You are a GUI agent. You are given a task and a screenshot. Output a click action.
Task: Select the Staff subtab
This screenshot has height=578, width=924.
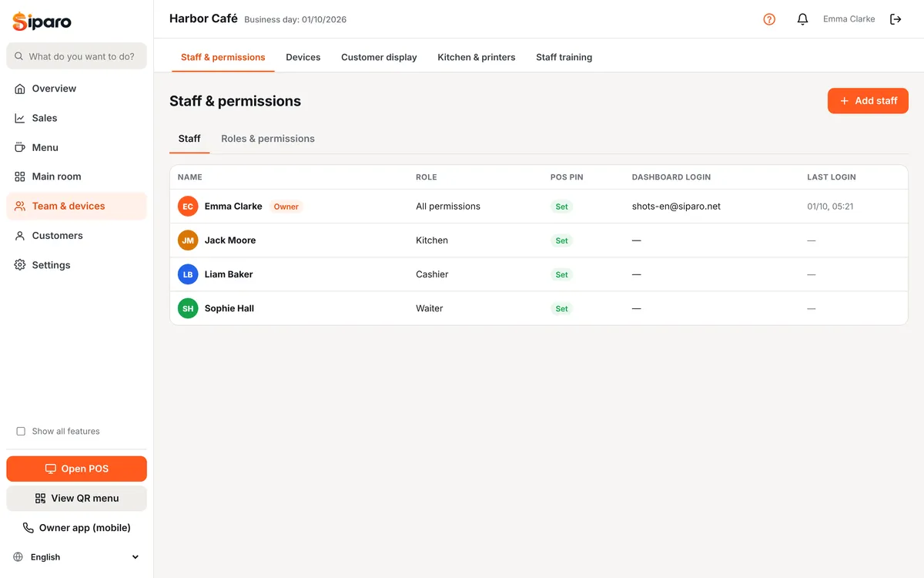point(189,139)
